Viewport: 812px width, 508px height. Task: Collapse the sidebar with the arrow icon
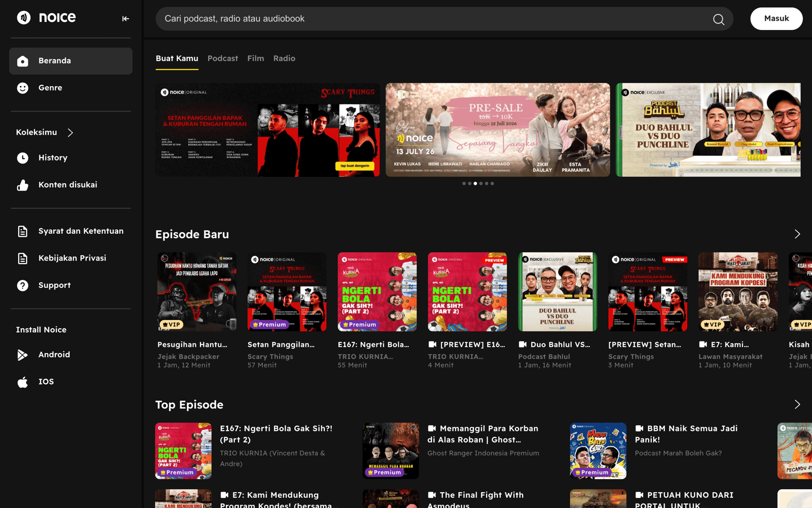(125, 19)
